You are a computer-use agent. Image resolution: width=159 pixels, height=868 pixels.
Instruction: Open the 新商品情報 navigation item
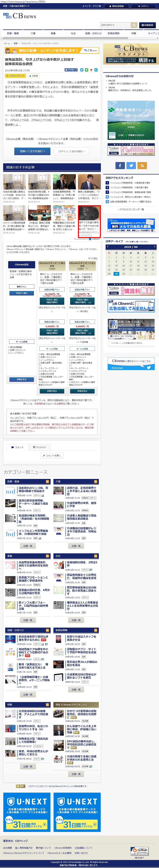[114, 33]
